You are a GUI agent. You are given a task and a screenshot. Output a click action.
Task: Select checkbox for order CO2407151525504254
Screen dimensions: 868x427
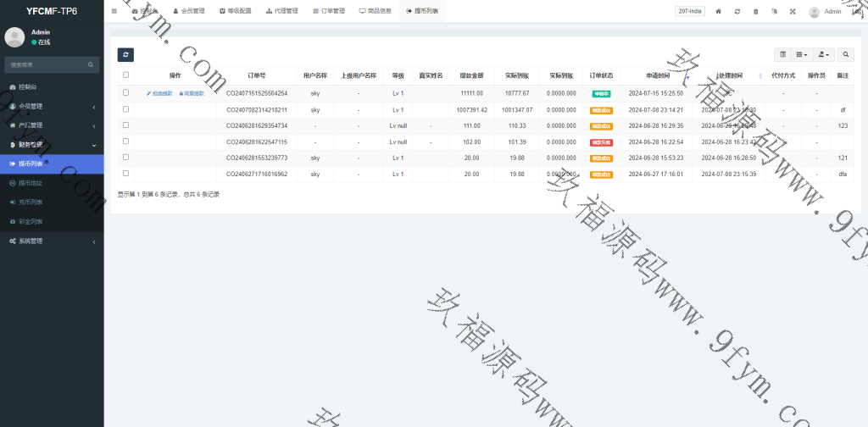pyautogui.click(x=125, y=93)
